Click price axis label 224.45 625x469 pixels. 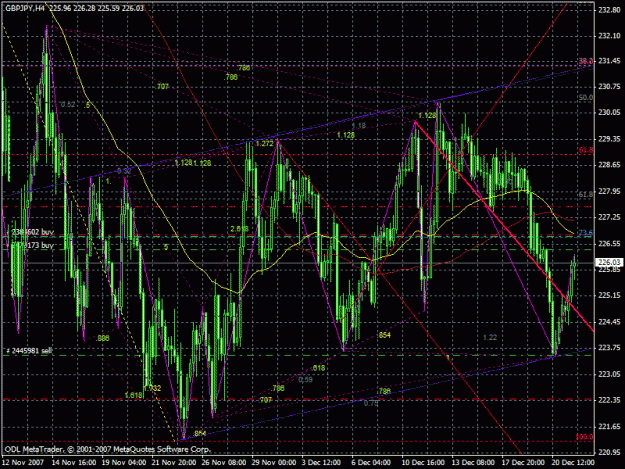(x=609, y=322)
